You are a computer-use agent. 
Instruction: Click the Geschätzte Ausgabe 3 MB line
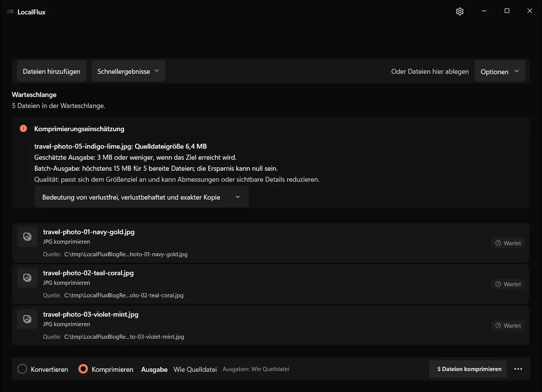[x=135, y=157]
